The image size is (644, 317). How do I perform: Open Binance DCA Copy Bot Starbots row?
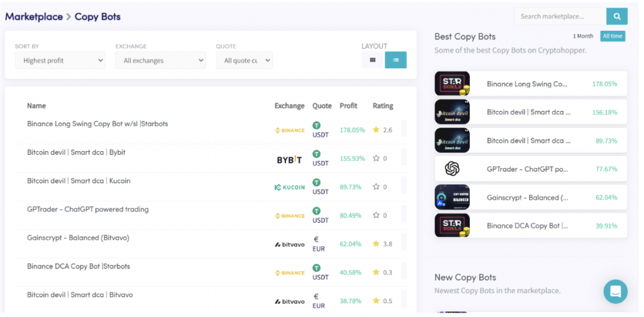pyautogui.click(x=211, y=272)
